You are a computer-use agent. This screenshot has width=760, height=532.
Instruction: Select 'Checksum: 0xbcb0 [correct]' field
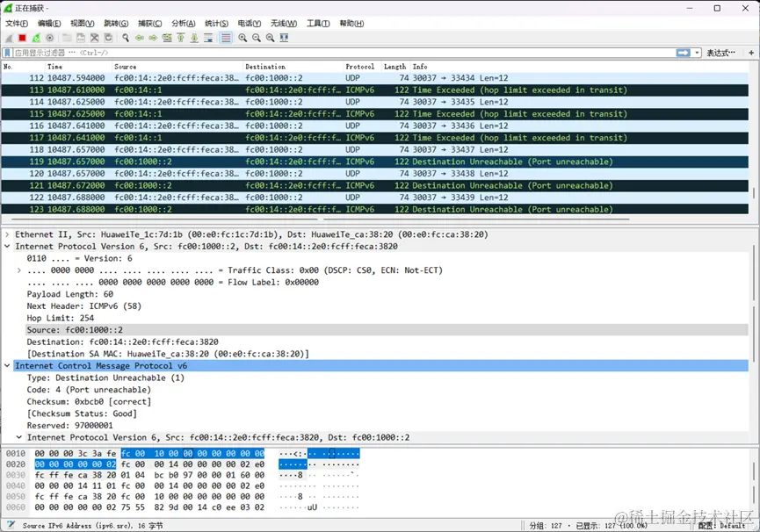tap(89, 402)
